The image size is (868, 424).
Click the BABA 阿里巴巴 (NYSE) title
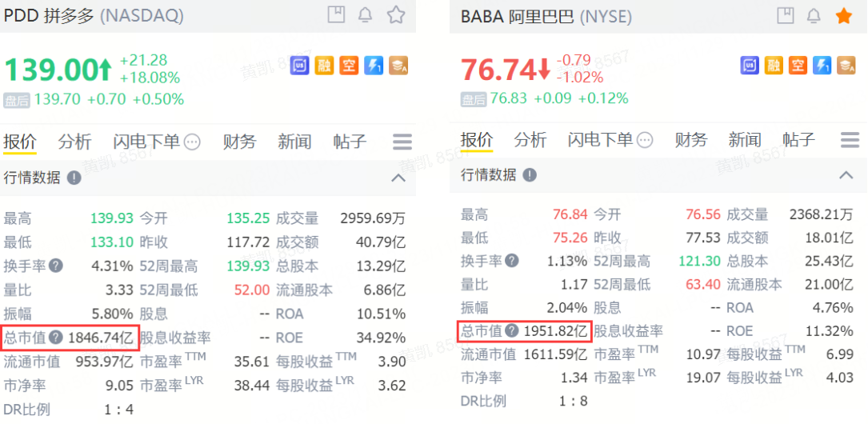[x=546, y=17]
